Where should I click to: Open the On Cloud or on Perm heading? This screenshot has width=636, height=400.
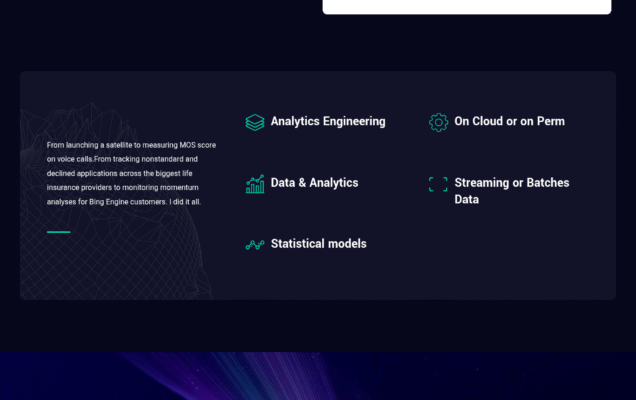pos(509,121)
